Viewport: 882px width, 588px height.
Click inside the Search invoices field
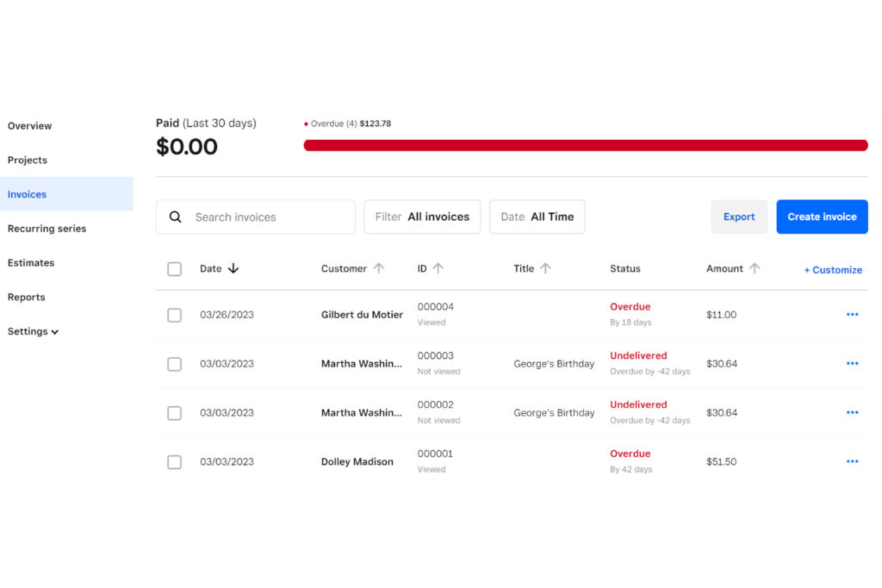[256, 217]
